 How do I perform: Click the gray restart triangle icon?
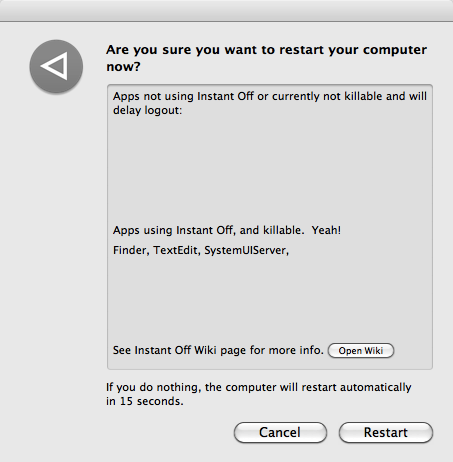pyautogui.click(x=56, y=66)
